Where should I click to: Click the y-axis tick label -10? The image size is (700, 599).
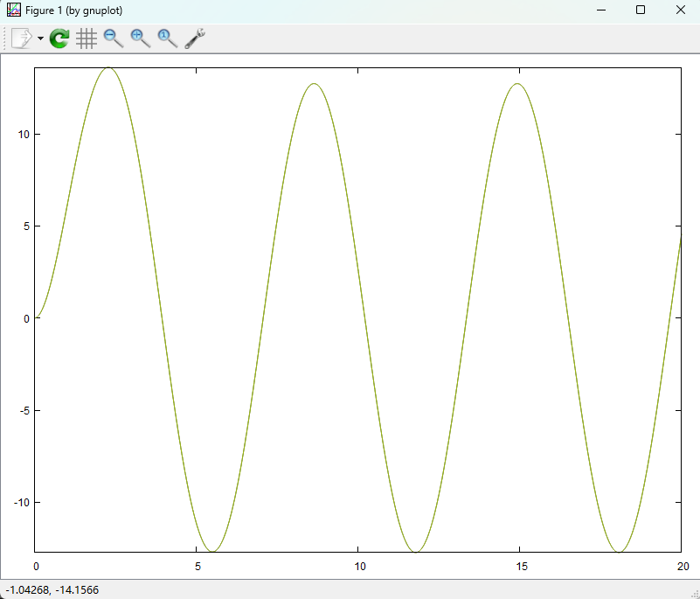click(x=21, y=503)
